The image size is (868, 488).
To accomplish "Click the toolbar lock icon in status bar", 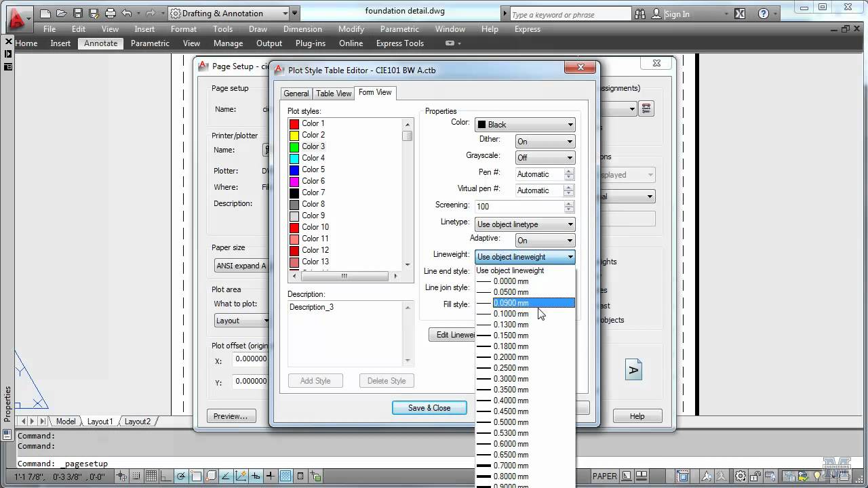I will click(755, 476).
